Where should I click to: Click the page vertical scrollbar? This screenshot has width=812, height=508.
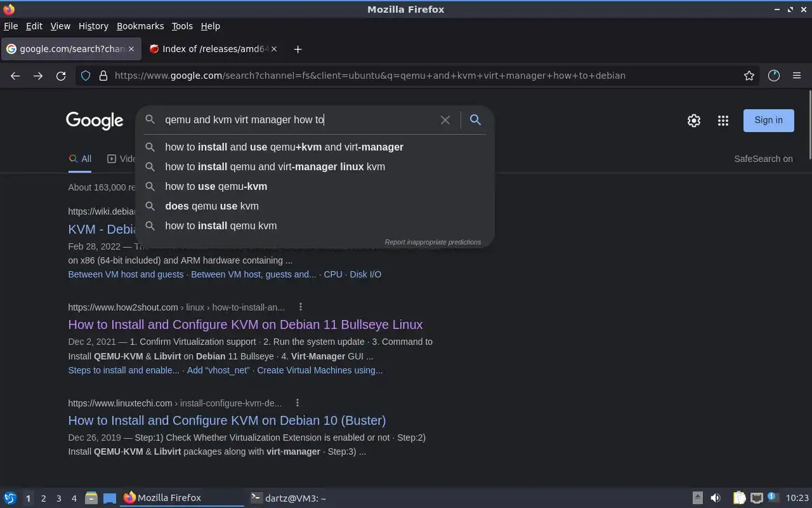809,126
